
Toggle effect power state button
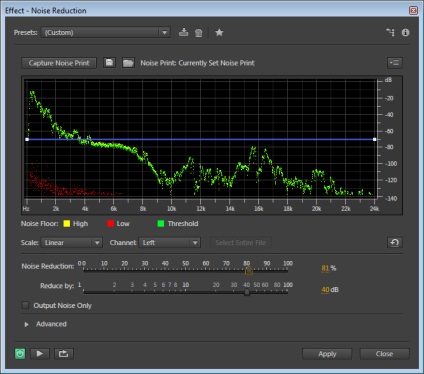20,354
